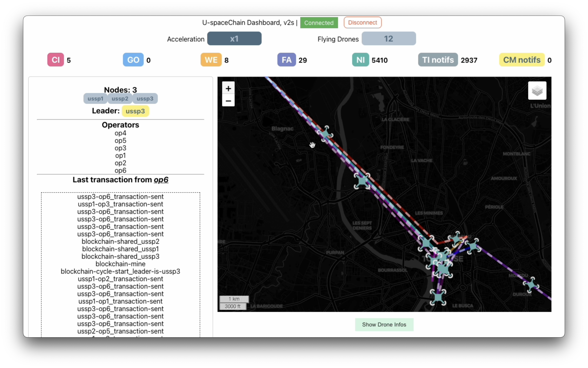Expand the Last transaction from op6 section
588x368 pixels.
click(x=120, y=180)
